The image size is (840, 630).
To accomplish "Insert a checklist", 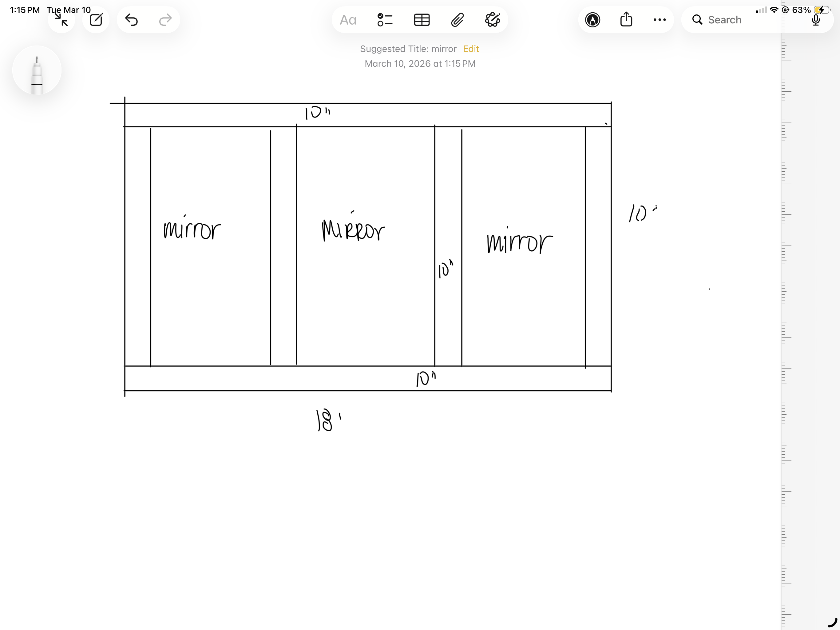I will point(385,20).
